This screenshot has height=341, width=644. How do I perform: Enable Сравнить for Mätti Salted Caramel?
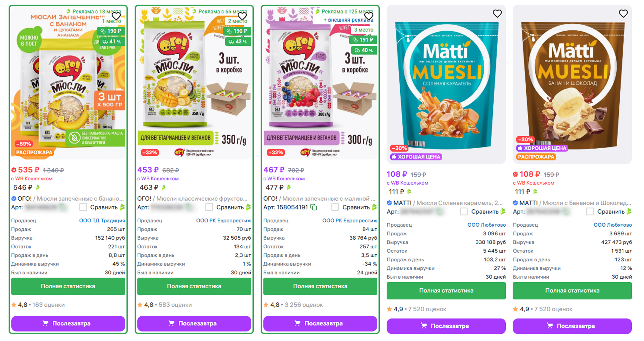tap(464, 212)
